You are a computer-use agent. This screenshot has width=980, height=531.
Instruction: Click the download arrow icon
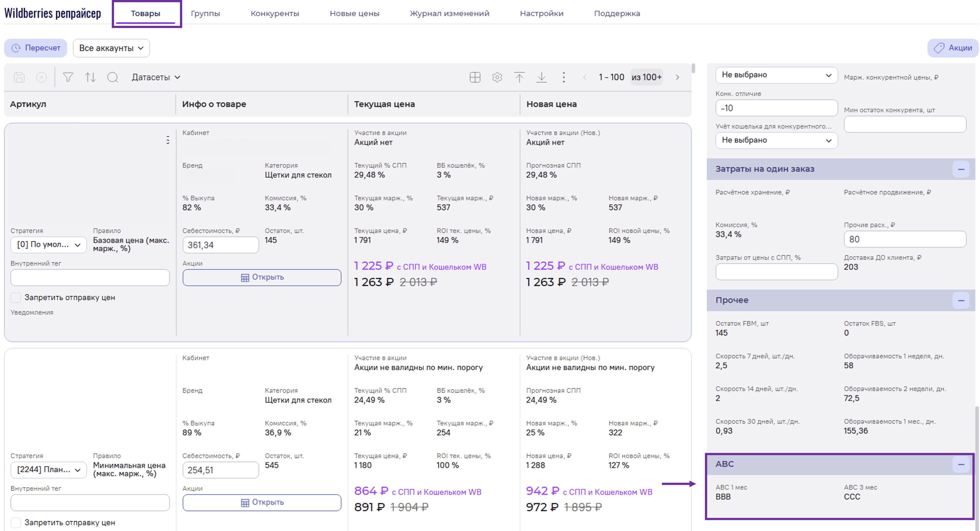(x=541, y=77)
